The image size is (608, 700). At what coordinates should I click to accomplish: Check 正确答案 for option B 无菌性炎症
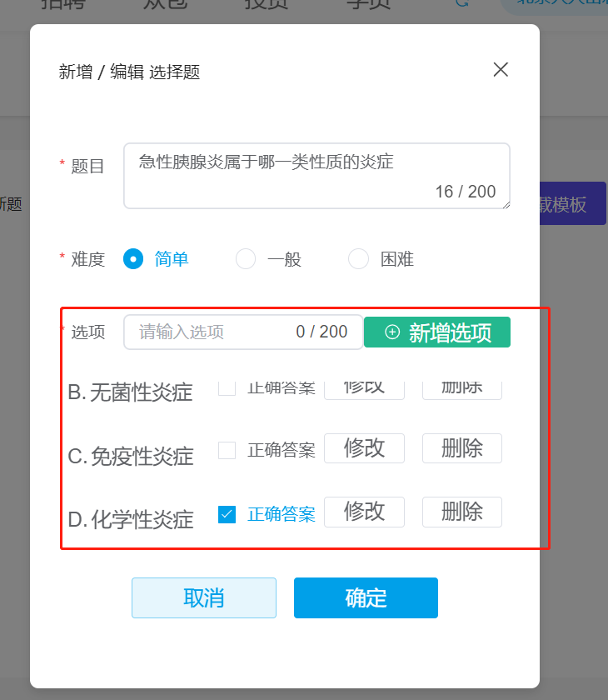click(x=227, y=388)
